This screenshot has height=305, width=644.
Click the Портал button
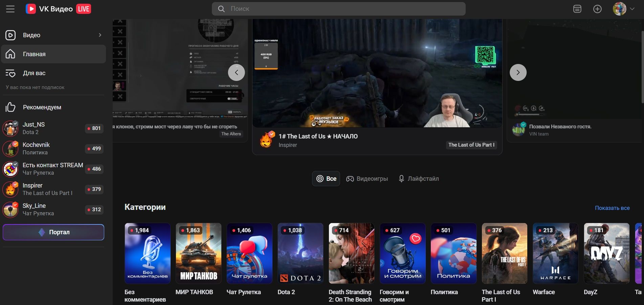pos(53,232)
